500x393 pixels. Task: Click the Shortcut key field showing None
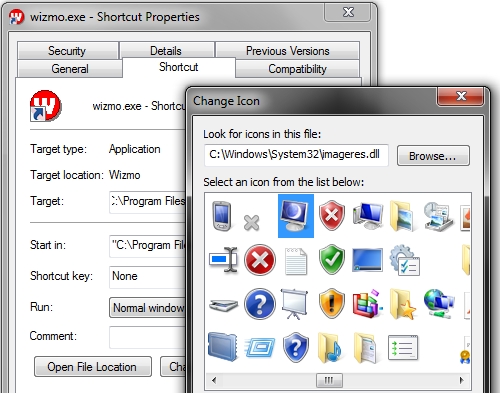147,277
